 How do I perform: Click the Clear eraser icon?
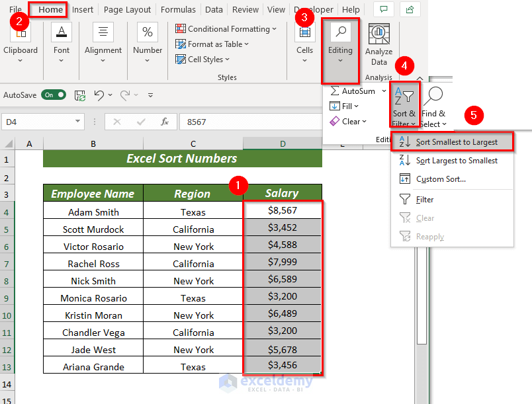[335, 122]
